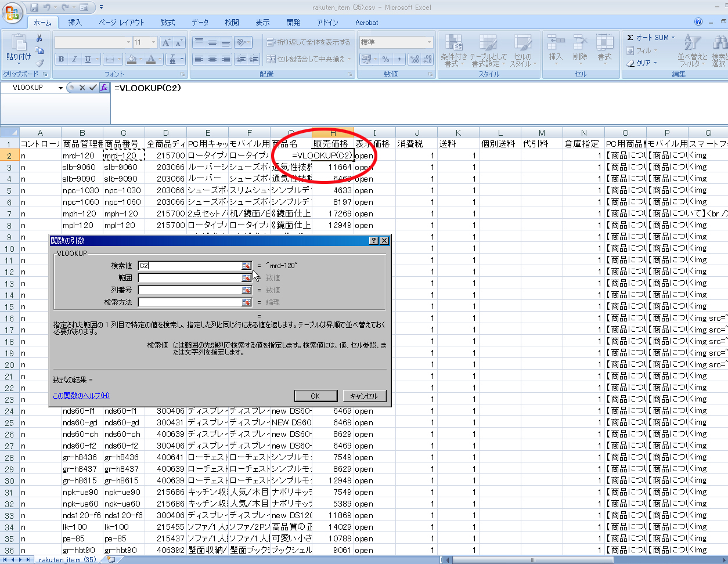
Task: Toggle right text alignment
Action: [x=226, y=59]
